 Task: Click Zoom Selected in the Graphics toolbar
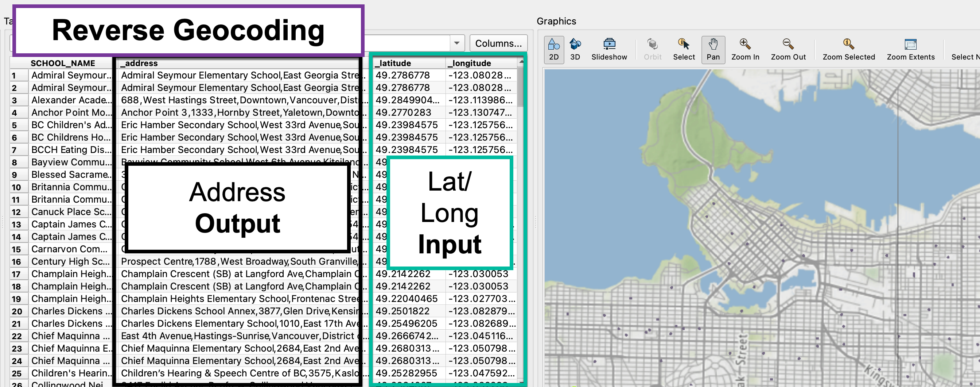tap(848, 49)
